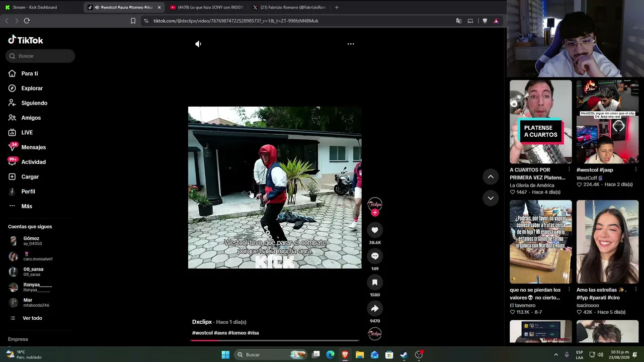
Task: Open the Isaciroooo channel link
Action: (x=588, y=305)
